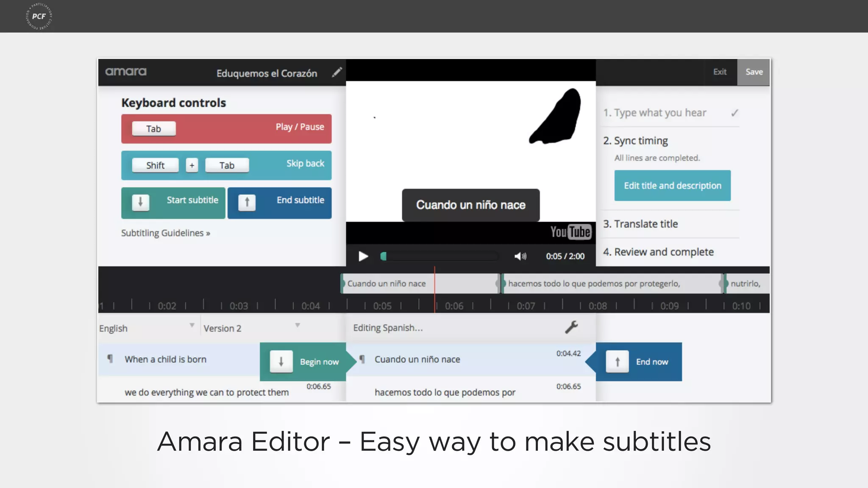The height and width of the screenshot is (488, 868).
Task: Click the video title Eduquemos el Corazón
Action: click(x=267, y=73)
